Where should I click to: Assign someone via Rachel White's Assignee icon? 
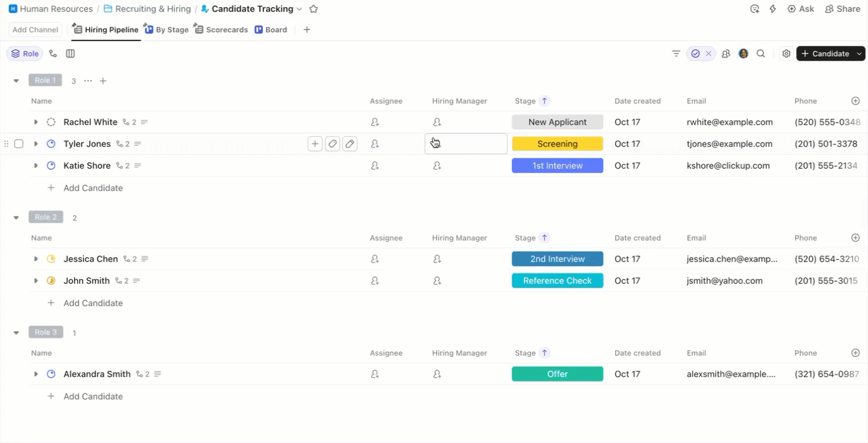coord(374,122)
